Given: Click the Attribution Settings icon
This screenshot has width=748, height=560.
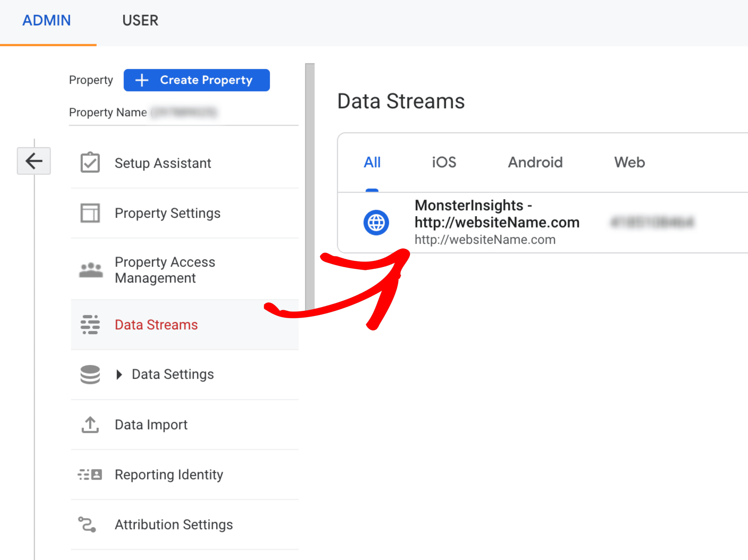Looking at the screenshot, I should 88,525.
